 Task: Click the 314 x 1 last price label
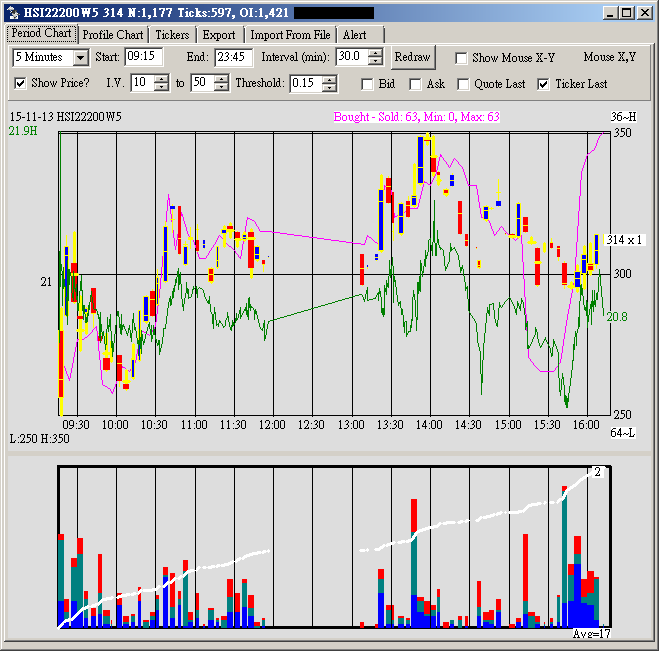(624, 240)
